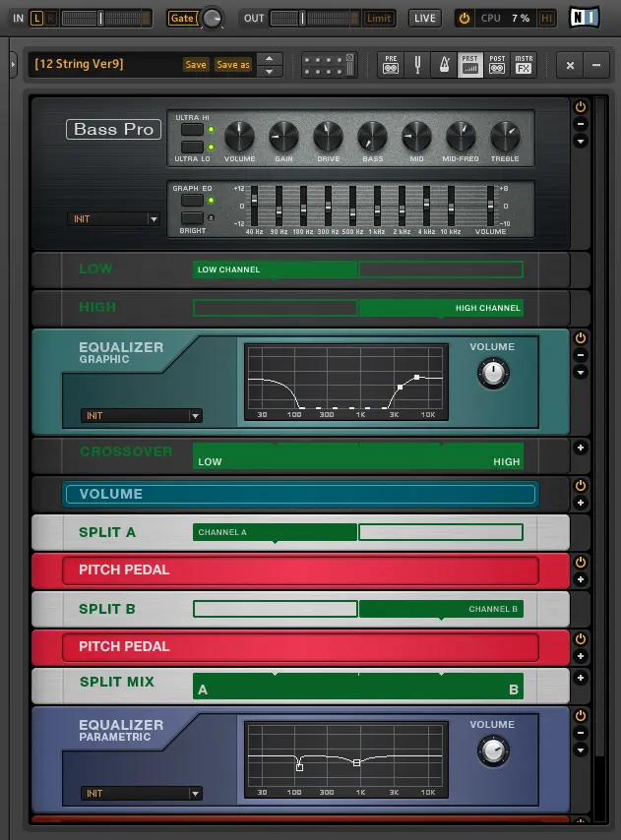Open Bass Pro INIT preset dropdown

click(x=113, y=219)
